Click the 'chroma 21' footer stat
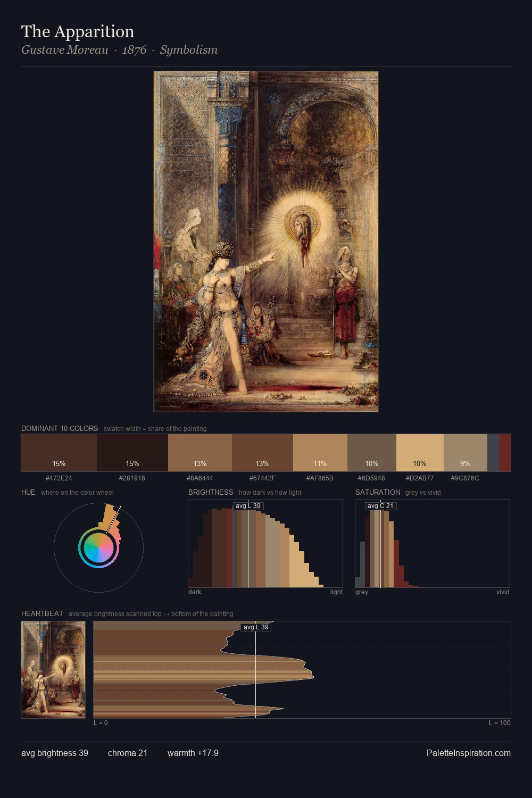The width and height of the screenshot is (532, 798). pos(128,753)
